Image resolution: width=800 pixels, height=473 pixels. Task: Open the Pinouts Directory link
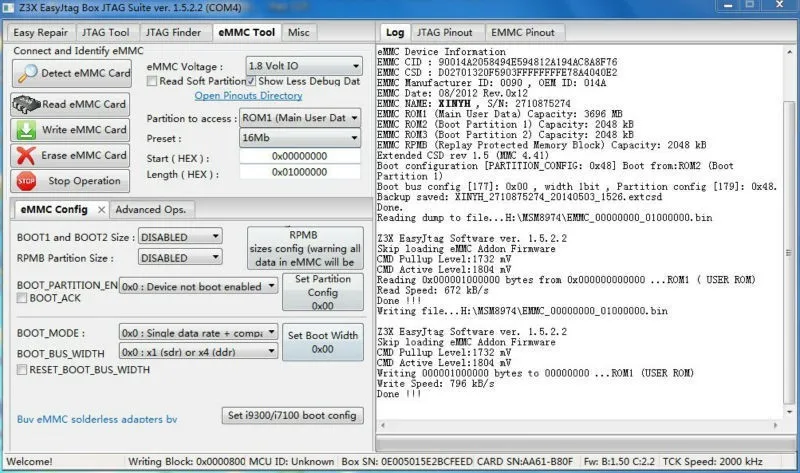click(248, 95)
